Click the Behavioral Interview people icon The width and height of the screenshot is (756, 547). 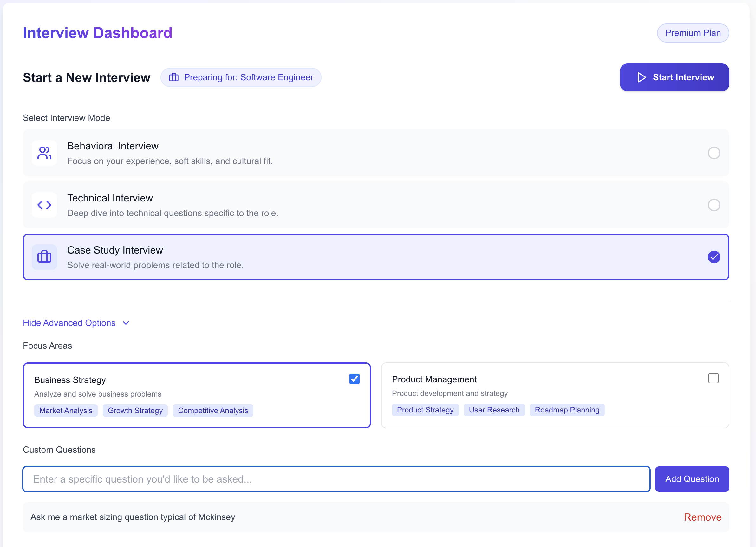coord(44,153)
